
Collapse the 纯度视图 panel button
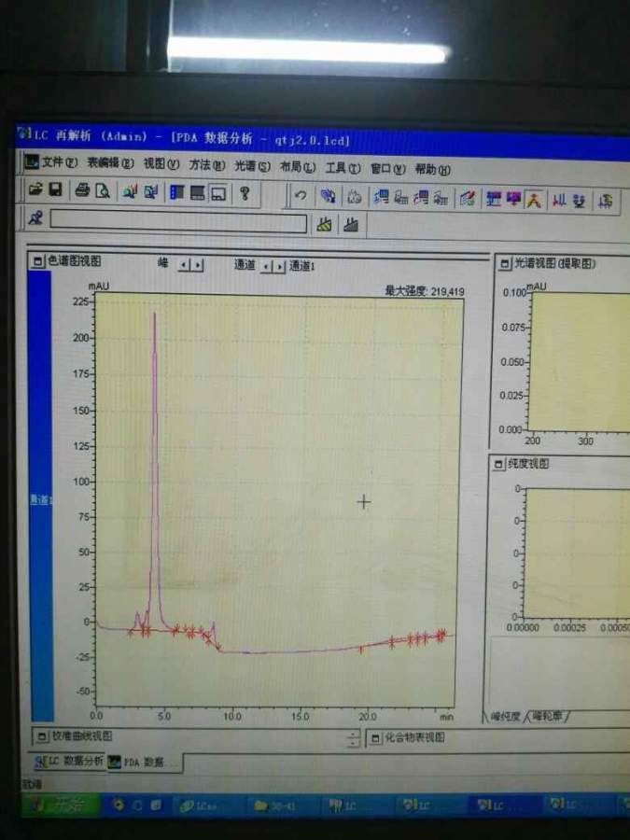pos(498,465)
